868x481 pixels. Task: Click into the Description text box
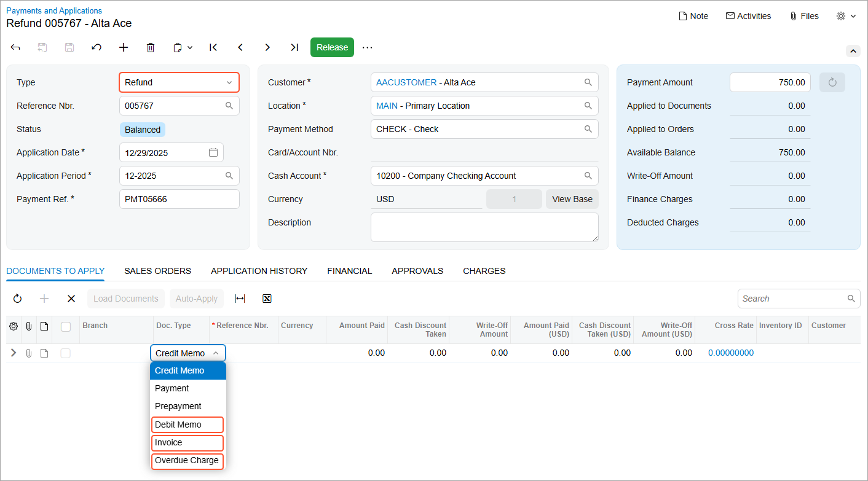[x=484, y=227]
